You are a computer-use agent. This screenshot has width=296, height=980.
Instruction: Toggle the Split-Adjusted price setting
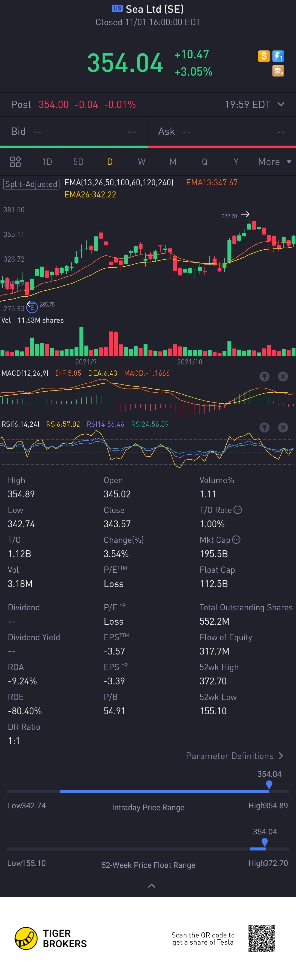coord(31,184)
